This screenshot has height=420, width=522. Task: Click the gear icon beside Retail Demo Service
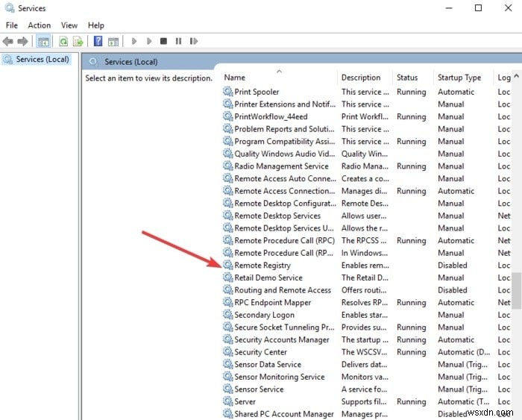[x=227, y=278]
